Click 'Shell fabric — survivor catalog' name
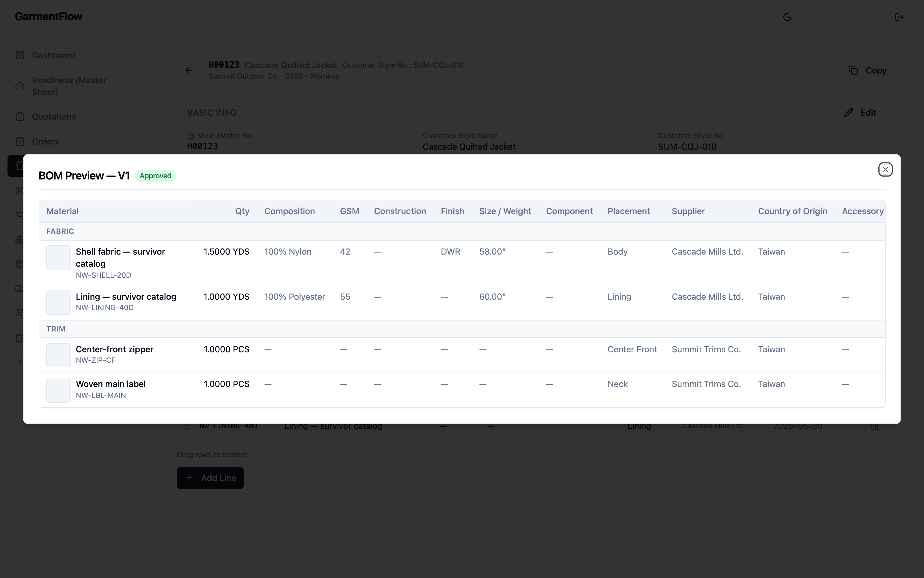Viewport: 924px width, 578px height. [120, 258]
